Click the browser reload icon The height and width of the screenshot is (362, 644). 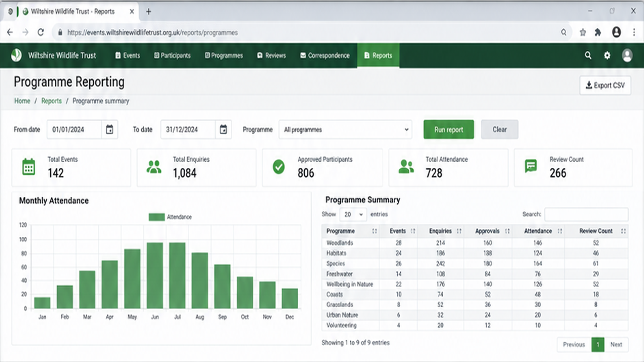click(x=41, y=32)
